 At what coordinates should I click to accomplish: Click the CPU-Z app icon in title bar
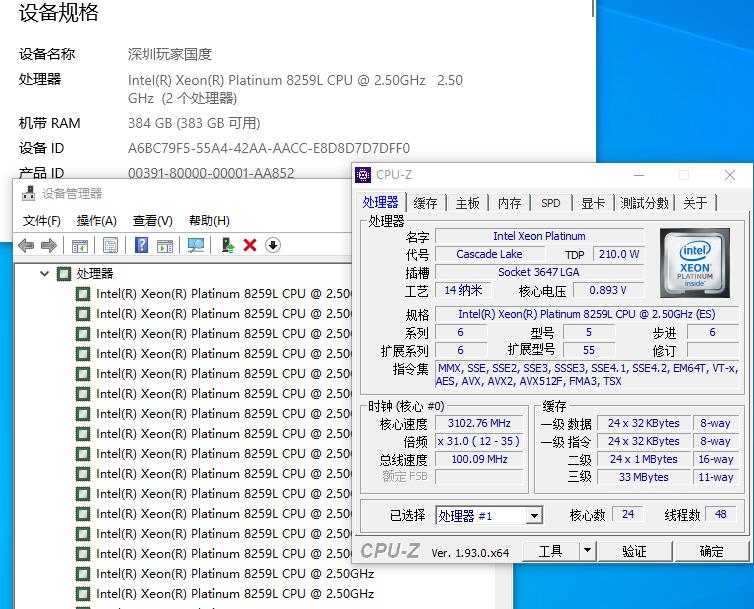(x=363, y=175)
